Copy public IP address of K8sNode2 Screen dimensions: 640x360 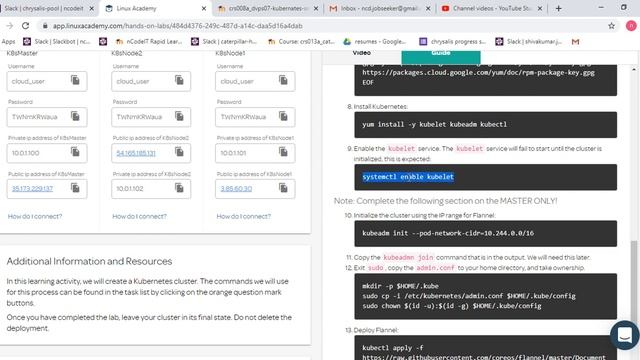pos(179,152)
